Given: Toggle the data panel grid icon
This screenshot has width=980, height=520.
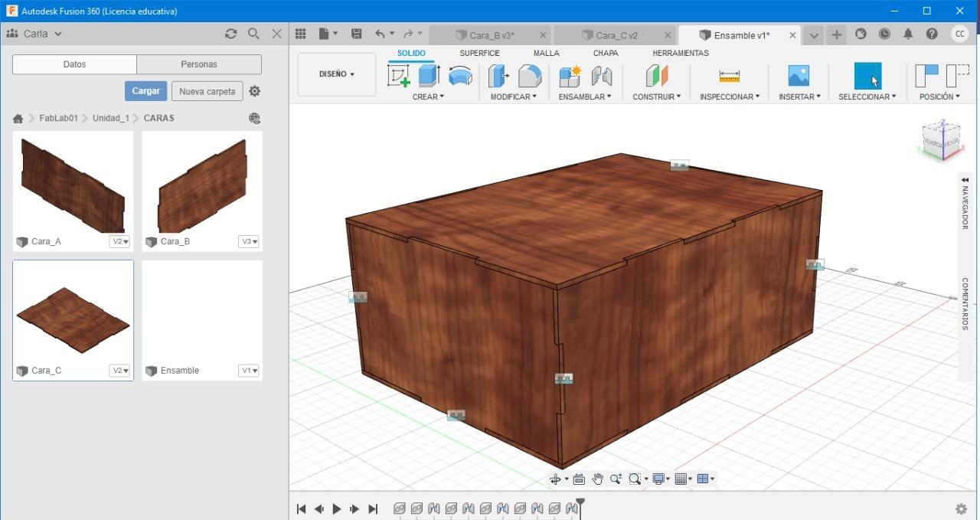Looking at the screenshot, I should 301,34.
